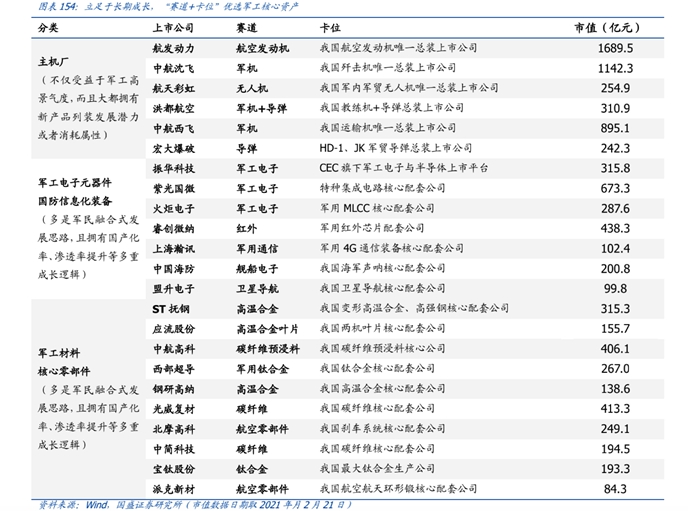Screen dimensions: 688x511
Task: Click the category heading 军工电子元器件
Action: click(75, 182)
